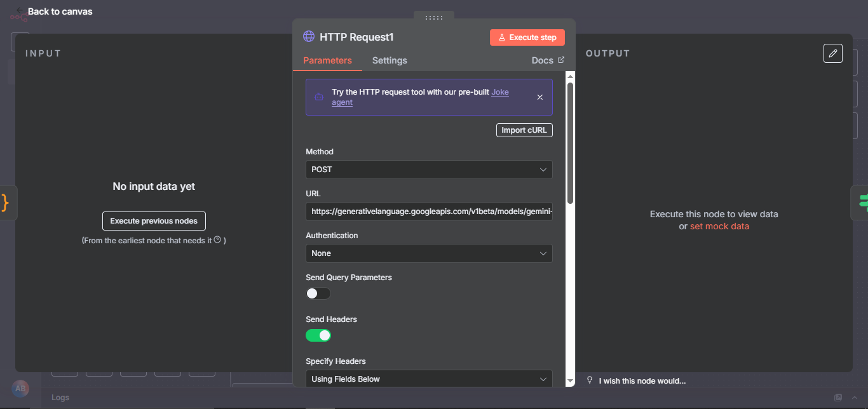Expand the Specify Headers dropdown
This screenshot has height=409, width=868.
tap(429, 379)
